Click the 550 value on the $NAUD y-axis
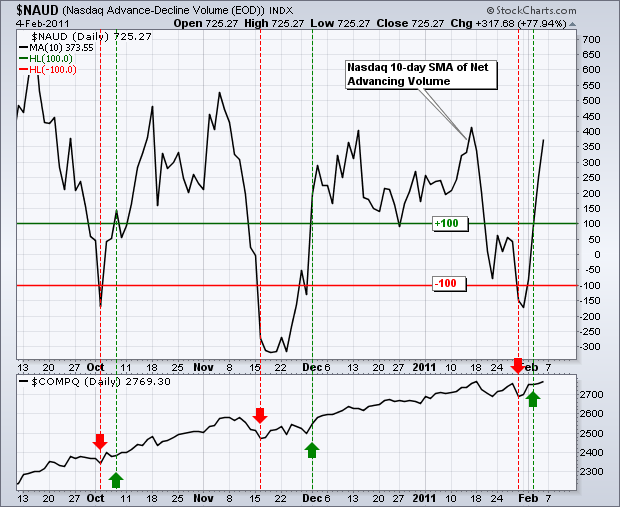Image resolution: width=620 pixels, height=507 pixels. tap(591, 85)
